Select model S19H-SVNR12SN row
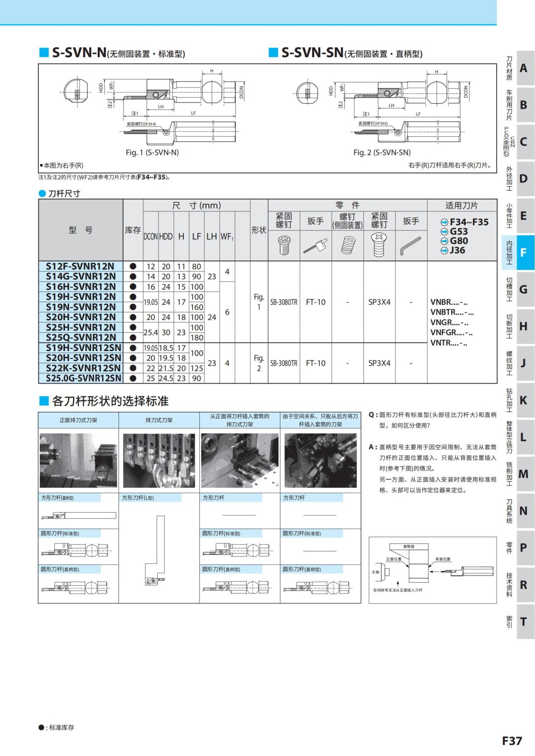The width and height of the screenshot is (535, 756). [x=81, y=348]
